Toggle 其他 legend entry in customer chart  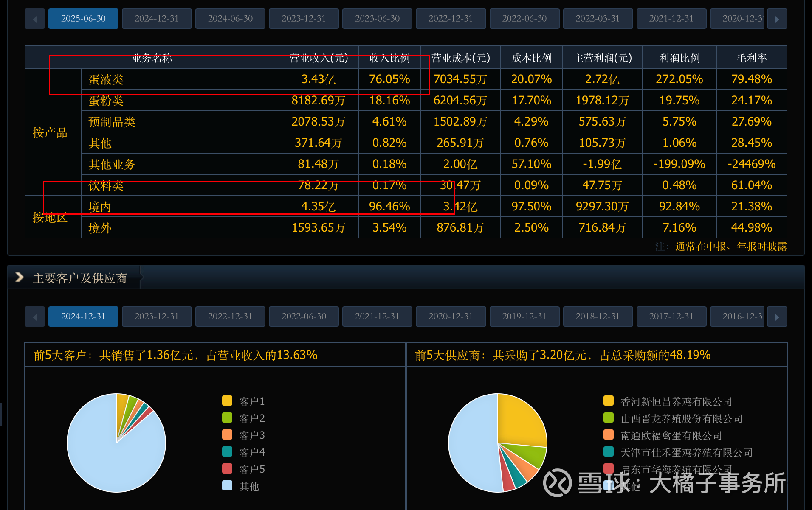point(249,486)
